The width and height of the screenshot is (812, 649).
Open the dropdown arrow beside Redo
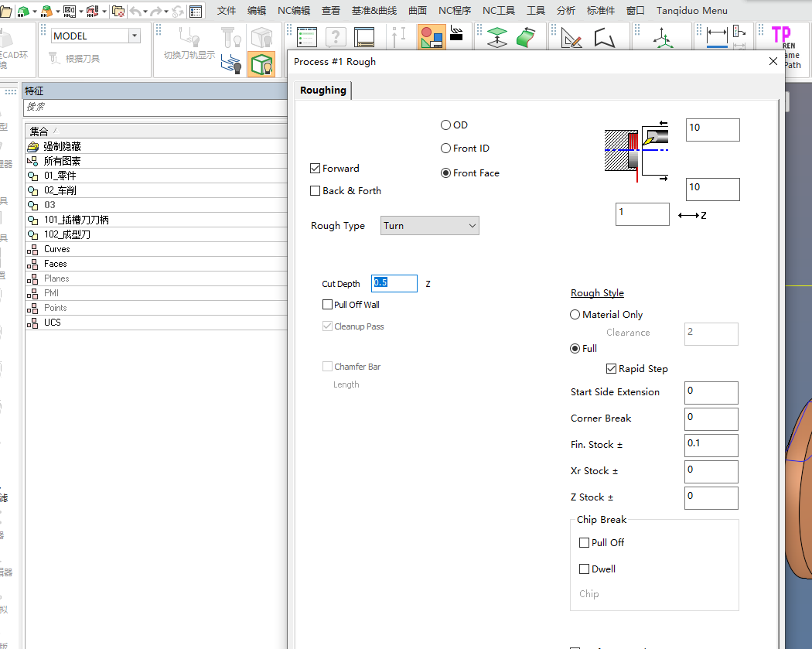pyautogui.click(x=165, y=11)
